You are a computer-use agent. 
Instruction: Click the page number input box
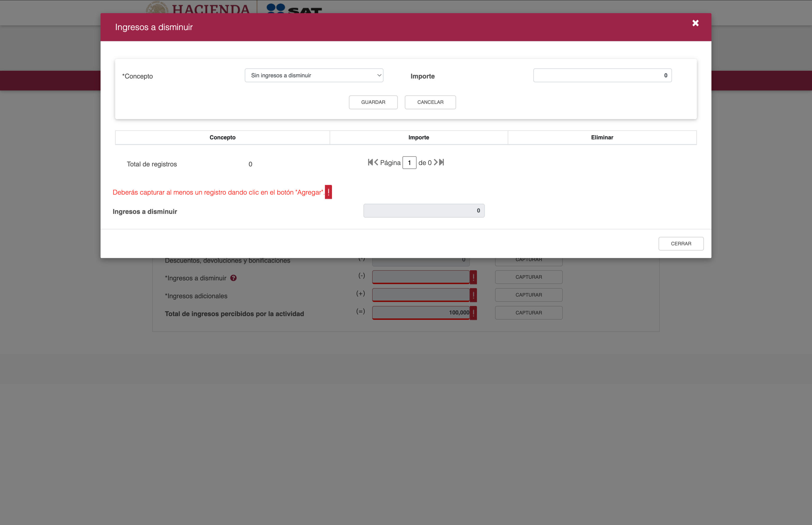[x=409, y=163]
